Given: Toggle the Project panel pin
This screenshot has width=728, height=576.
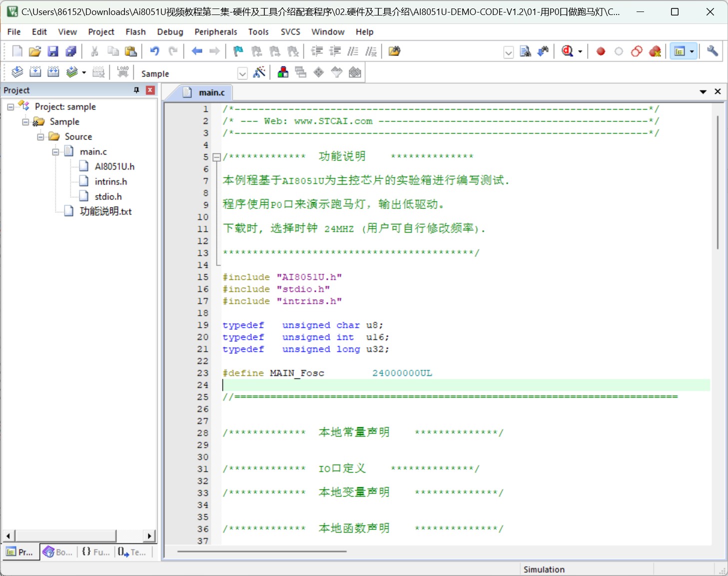Looking at the screenshot, I should point(136,90).
